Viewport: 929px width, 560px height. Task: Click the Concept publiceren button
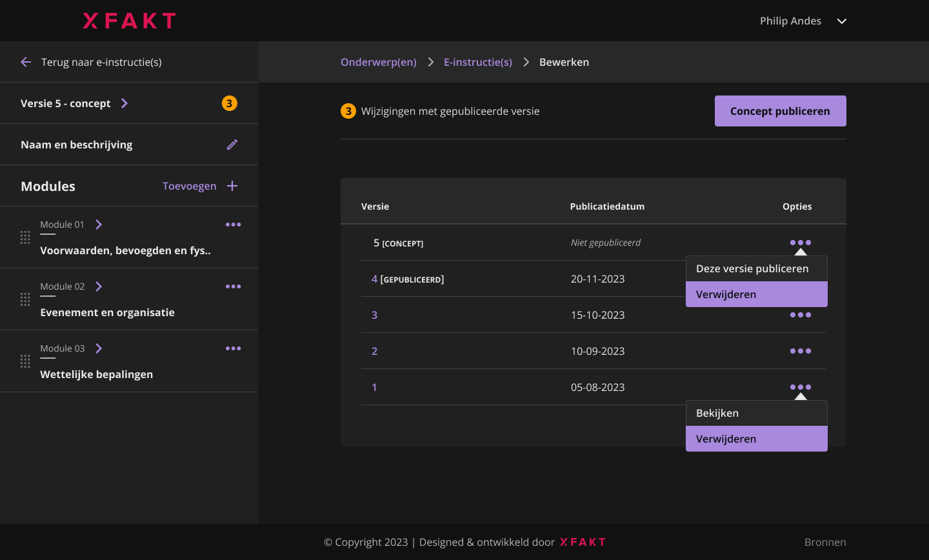tap(781, 111)
